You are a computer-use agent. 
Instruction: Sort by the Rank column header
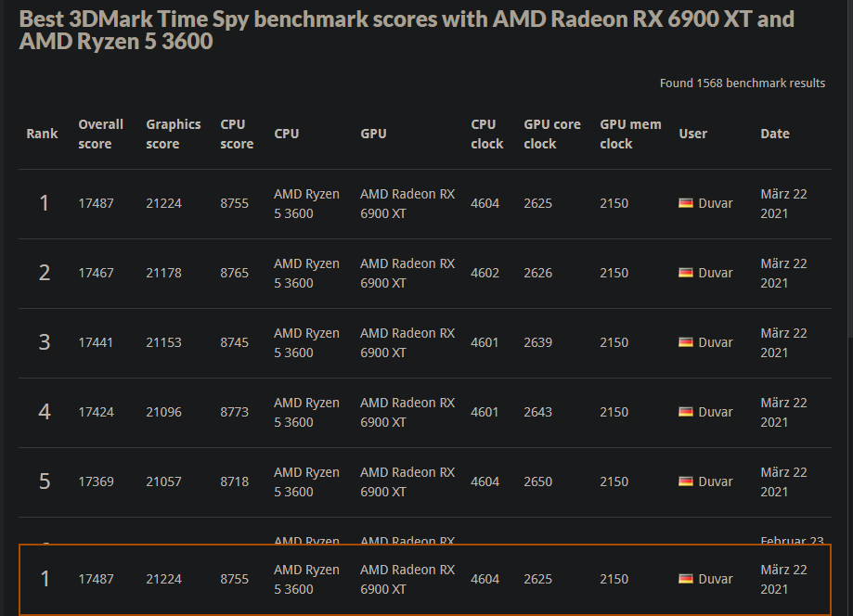point(42,134)
